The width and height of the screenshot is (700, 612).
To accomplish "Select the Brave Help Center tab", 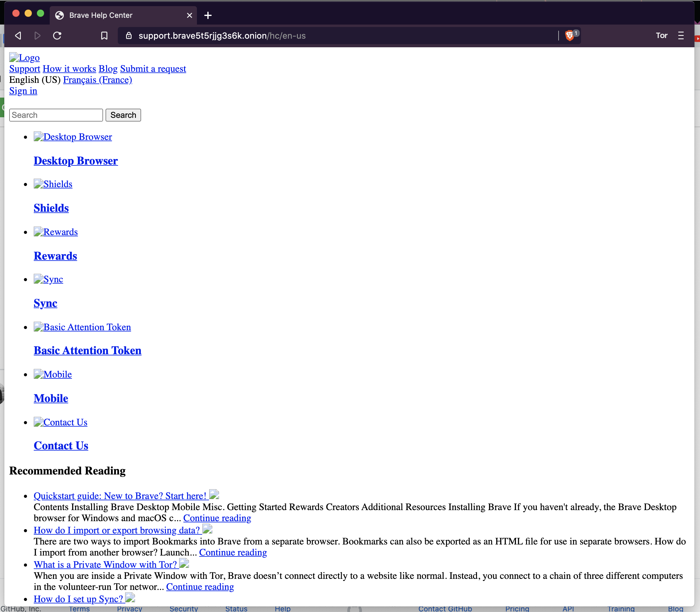I will point(100,15).
